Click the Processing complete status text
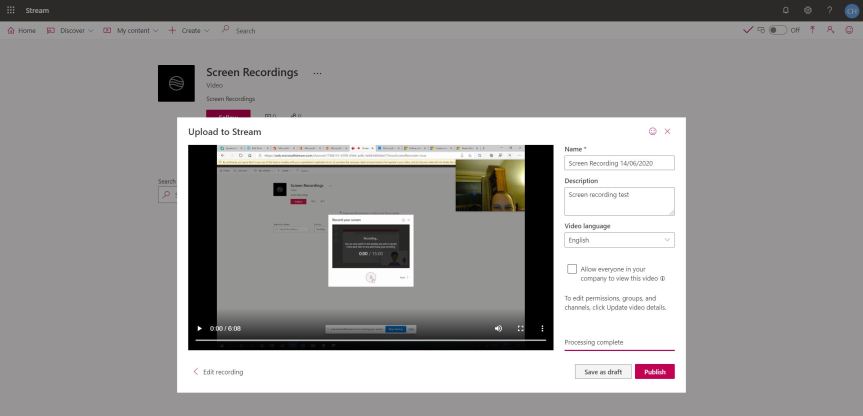Image resolution: width=863 pixels, height=416 pixels. [594, 342]
